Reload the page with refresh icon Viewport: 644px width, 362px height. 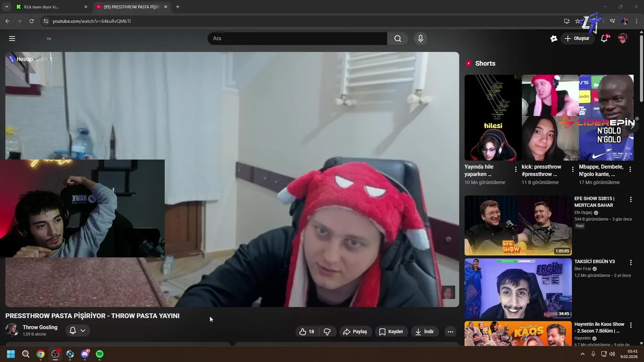[31, 21]
